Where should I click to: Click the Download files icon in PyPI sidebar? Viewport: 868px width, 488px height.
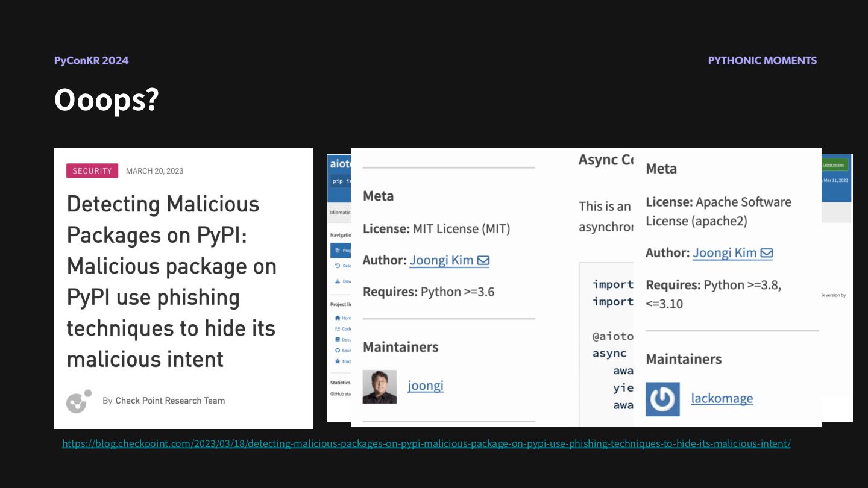338,281
